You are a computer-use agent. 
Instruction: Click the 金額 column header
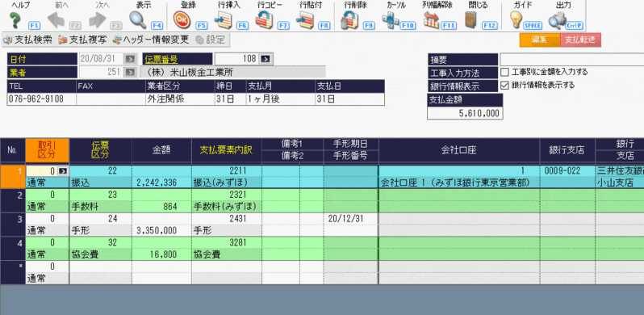(x=162, y=150)
